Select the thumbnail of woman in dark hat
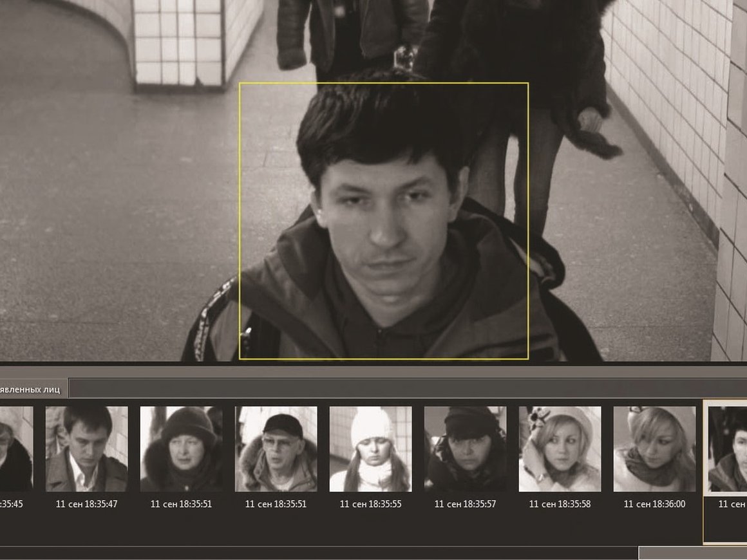The width and height of the screenshot is (747, 560). pyautogui.click(x=181, y=449)
